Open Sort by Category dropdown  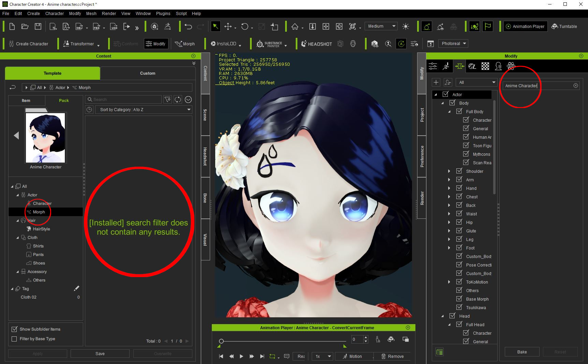tap(144, 110)
